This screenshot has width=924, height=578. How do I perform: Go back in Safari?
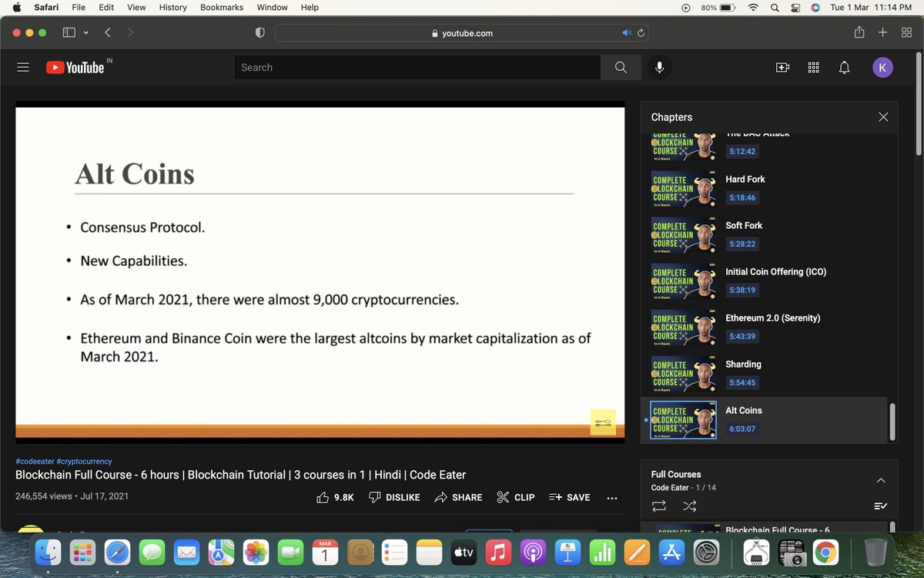(x=107, y=33)
